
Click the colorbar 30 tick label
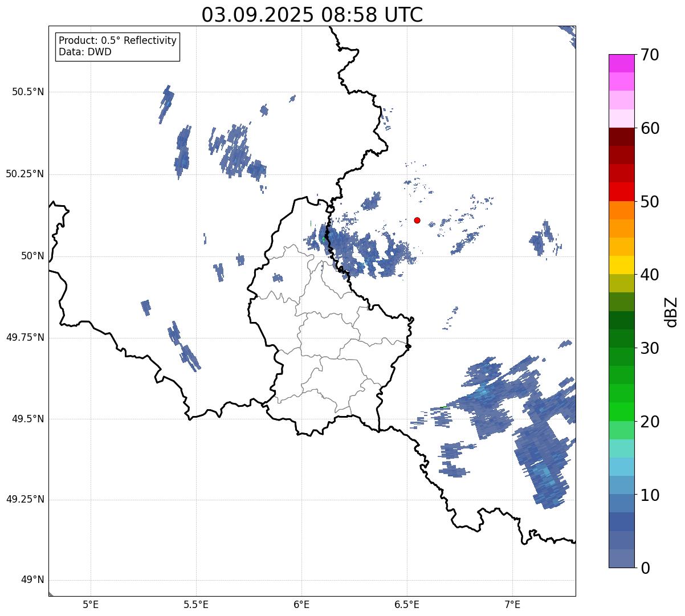(650, 348)
